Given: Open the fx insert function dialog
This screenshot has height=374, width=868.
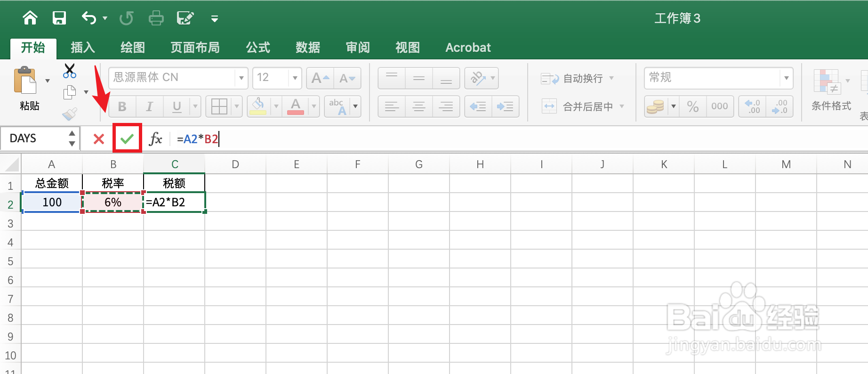Looking at the screenshot, I should tap(155, 139).
